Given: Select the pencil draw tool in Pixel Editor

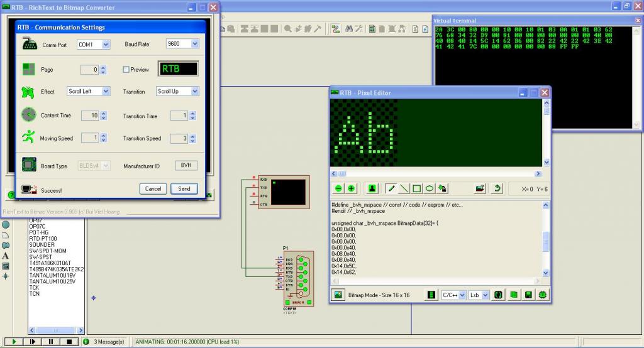Looking at the screenshot, I should click(391, 188).
